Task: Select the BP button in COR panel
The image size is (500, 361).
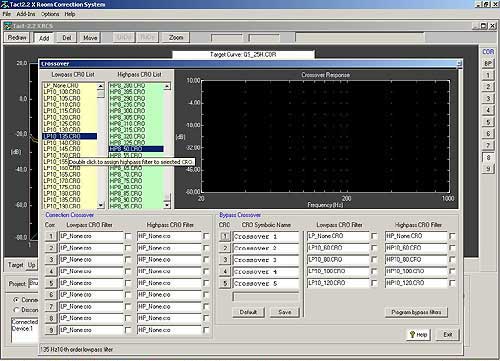Action: click(x=488, y=63)
